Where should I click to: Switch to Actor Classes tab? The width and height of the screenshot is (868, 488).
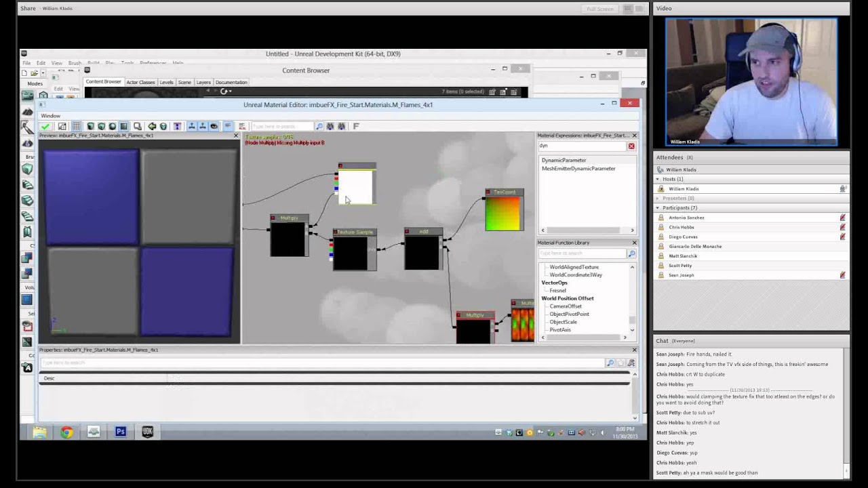(141, 82)
